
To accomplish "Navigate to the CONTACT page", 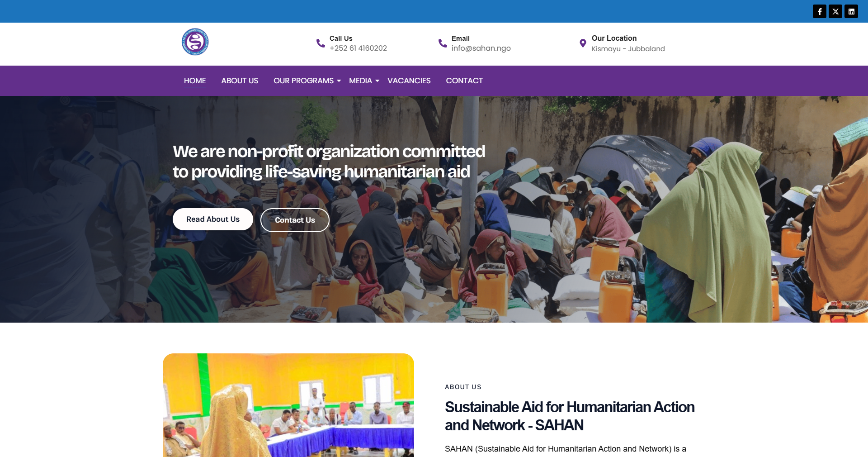I will pyautogui.click(x=464, y=81).
